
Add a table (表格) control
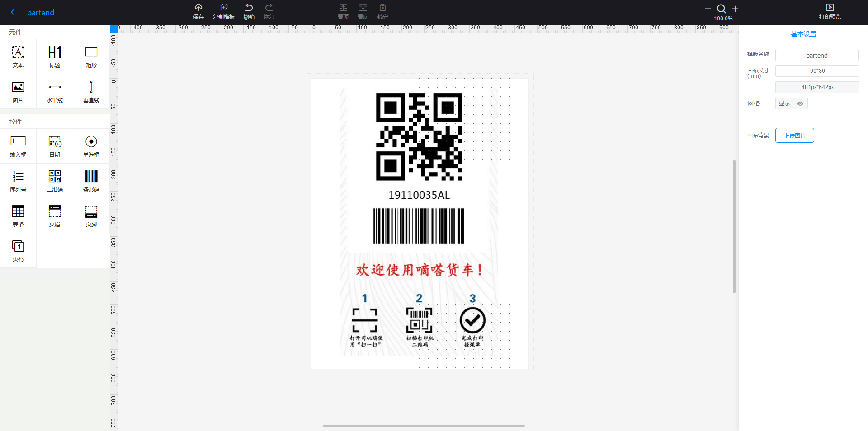(x=18, y=215)
